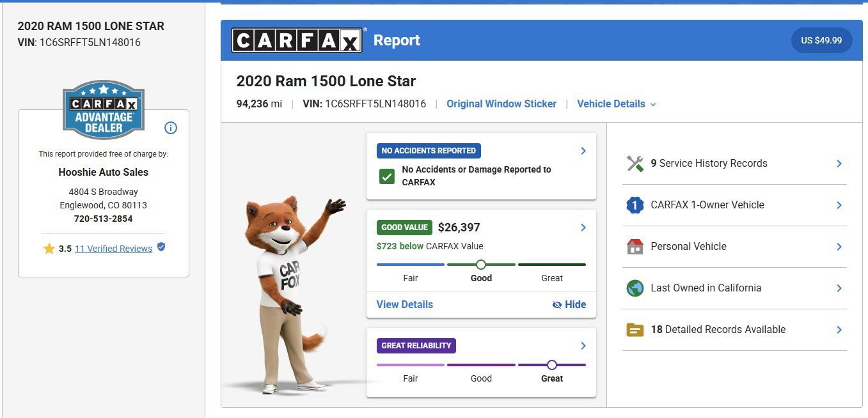
Task: Click the verified shield icon next to reviews
Action: [161, 247]
